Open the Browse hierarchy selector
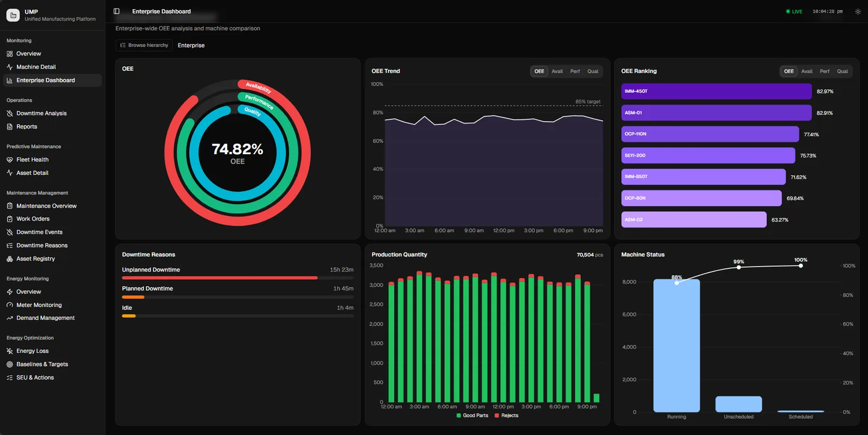 coord(144,45)
